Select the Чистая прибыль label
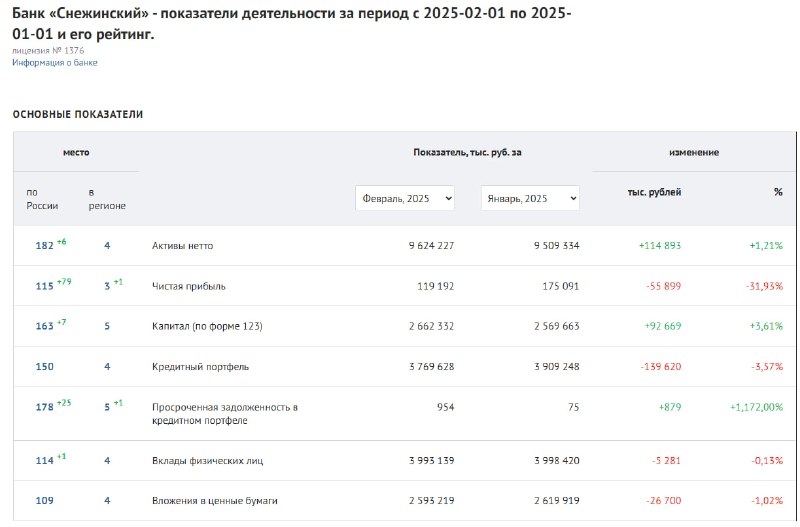Screen dimensions: 800x527 coord(189,286)
